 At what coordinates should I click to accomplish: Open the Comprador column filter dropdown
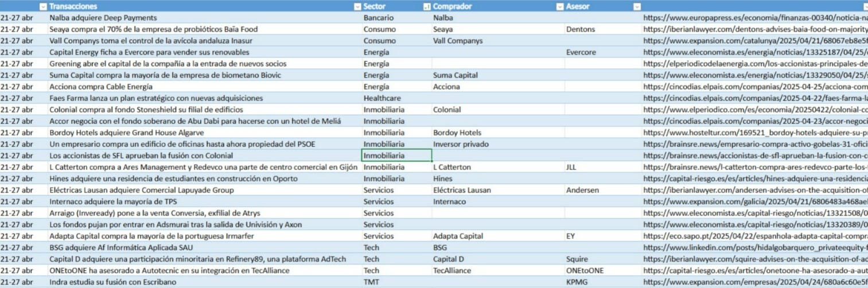[x=560, y=6]
